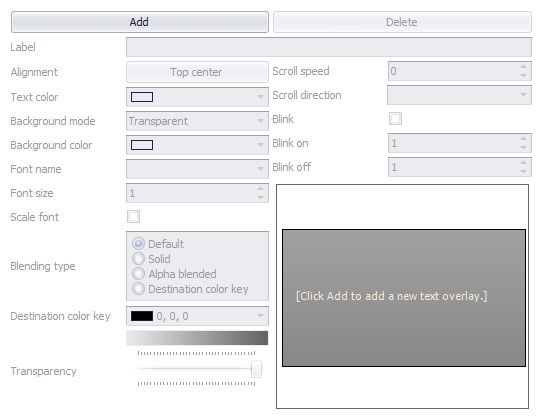Open the Background color dropdown
539x418 pixels.
tap(197, 145)
